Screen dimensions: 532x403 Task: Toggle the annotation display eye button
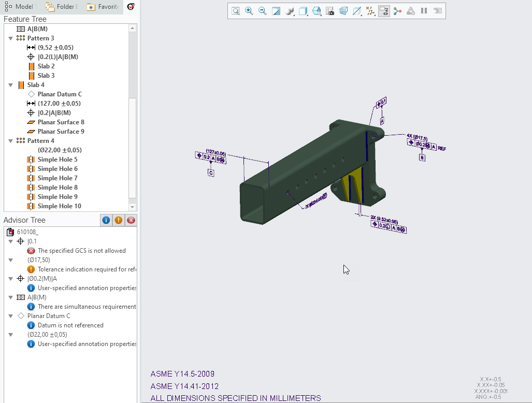[x=384, y=11]
